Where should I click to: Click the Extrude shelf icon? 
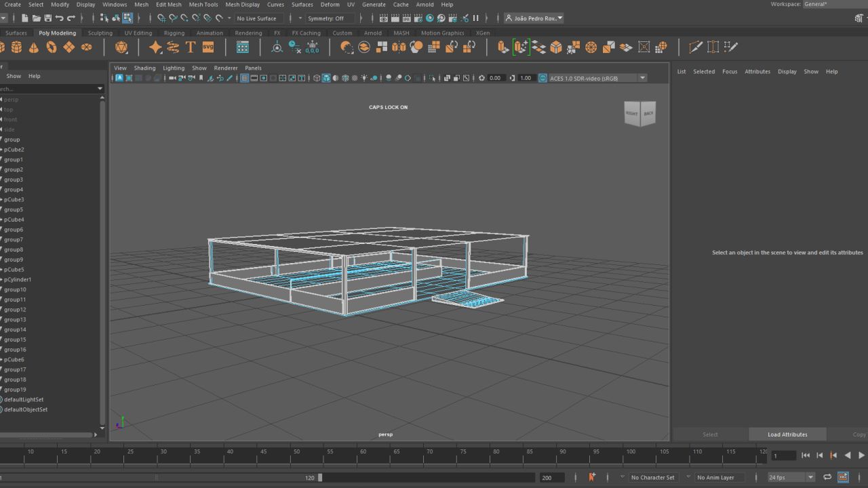tap(502, 47)
